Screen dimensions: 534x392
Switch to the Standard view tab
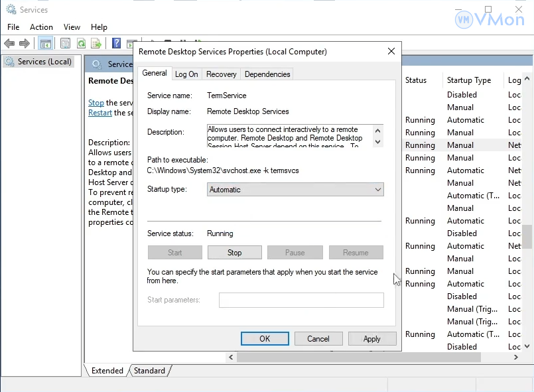pos(149,371)
